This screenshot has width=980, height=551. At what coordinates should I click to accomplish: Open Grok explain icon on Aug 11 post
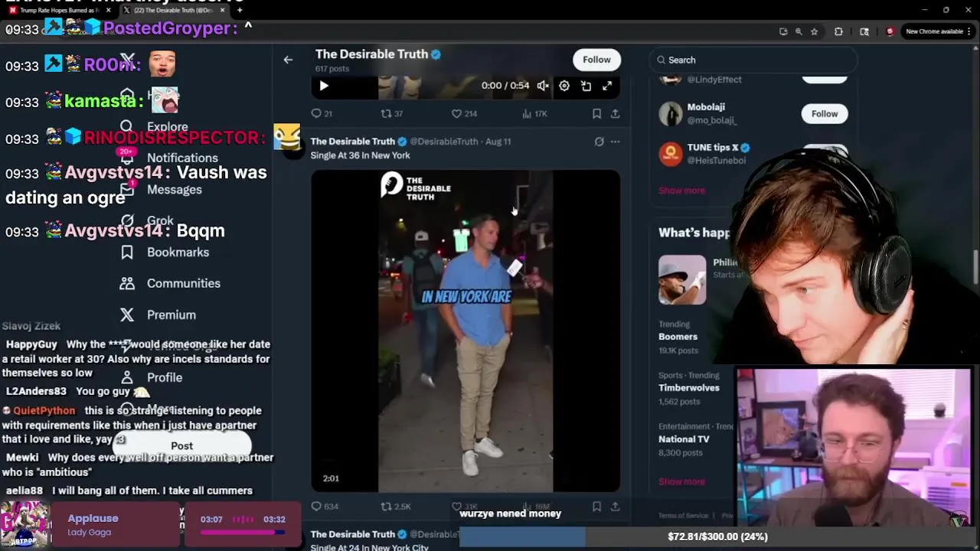pos(599,142)
